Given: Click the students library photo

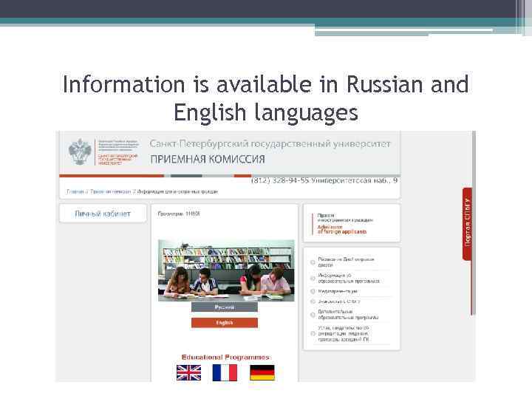Looking at the screenshot, I should tap(226, 270).
